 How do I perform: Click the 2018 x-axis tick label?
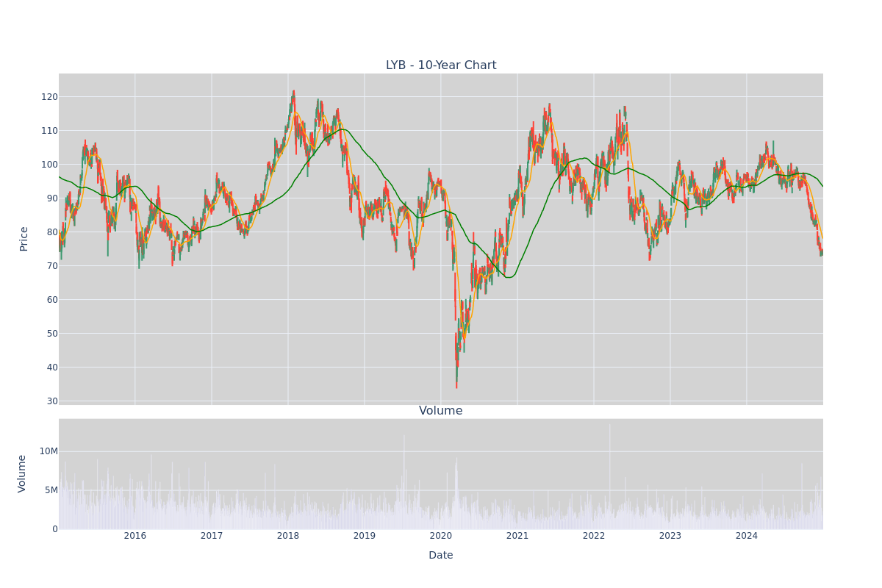(288, 536)
